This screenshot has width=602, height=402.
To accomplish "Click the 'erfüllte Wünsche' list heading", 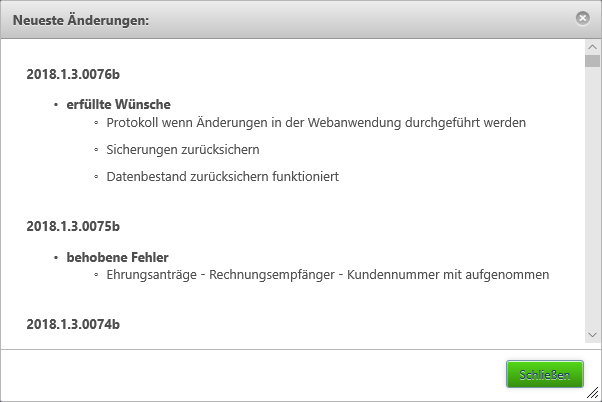I will pos(119,104).
